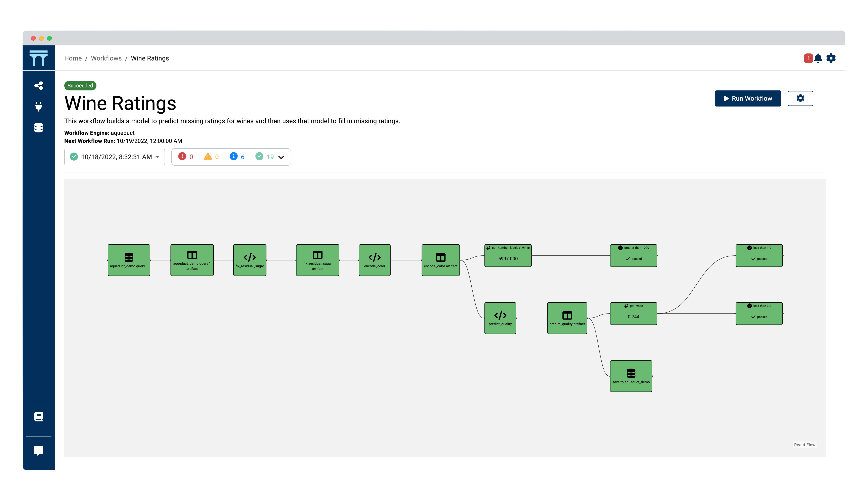Click the Run Workflow button
868x500 pixels.
748,98
